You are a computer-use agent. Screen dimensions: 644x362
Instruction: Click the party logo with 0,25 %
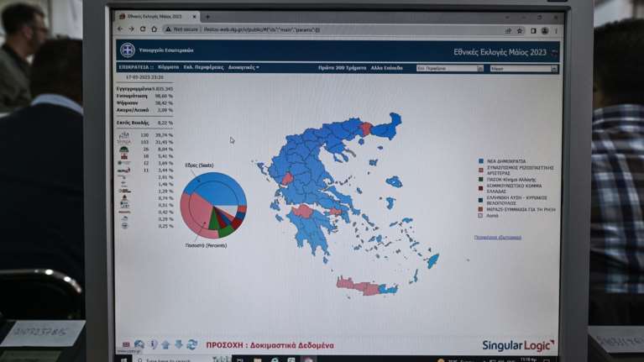tap(124, 226)
